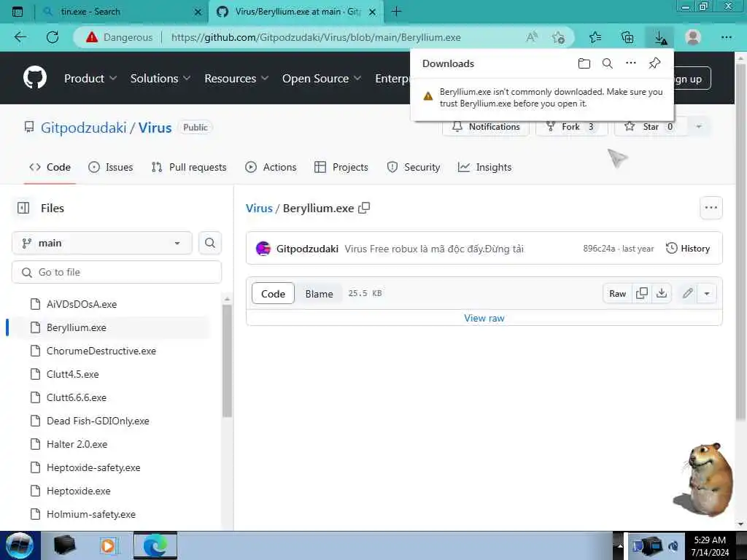This screenshot has height=560, width=747.
Task: Switch to the Code repository tab
Action: click(50, 167)
